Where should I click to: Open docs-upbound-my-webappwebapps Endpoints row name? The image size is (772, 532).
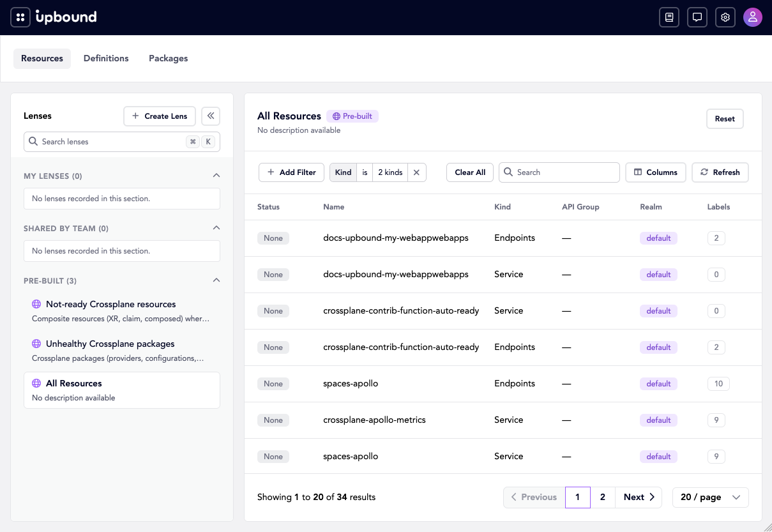pos(396,238)
